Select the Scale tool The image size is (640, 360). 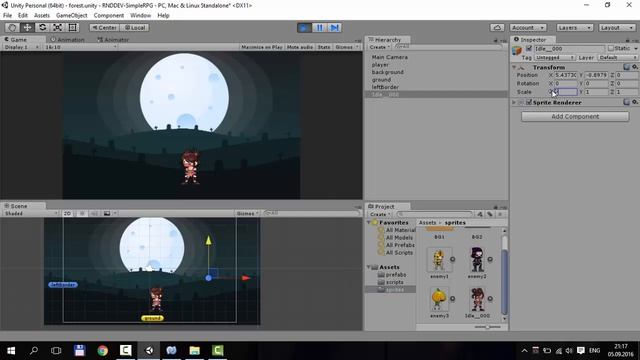[57, 27]
